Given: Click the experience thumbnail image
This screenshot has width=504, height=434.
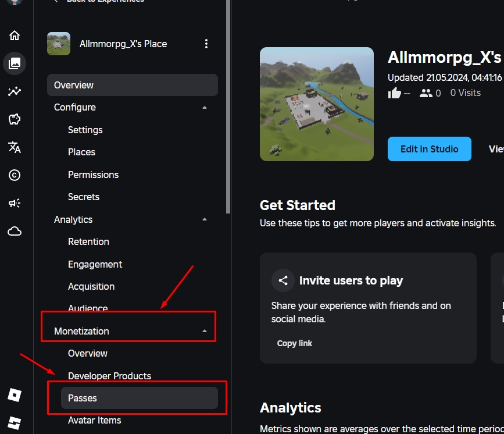Looking at the screenshot, I should [317, 104].
